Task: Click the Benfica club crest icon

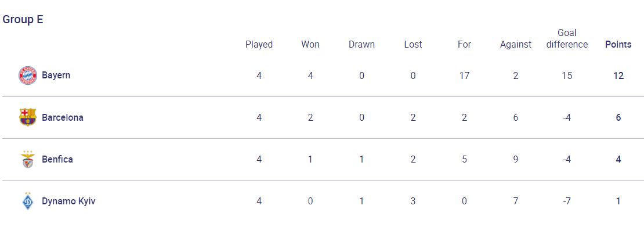Action: click(27, 160)
